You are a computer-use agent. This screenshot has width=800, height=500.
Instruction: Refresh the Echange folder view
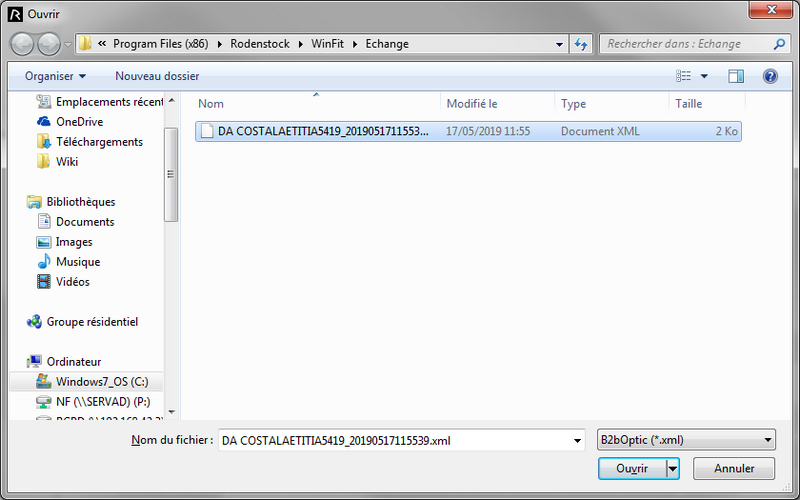click(x=581, y=44)
